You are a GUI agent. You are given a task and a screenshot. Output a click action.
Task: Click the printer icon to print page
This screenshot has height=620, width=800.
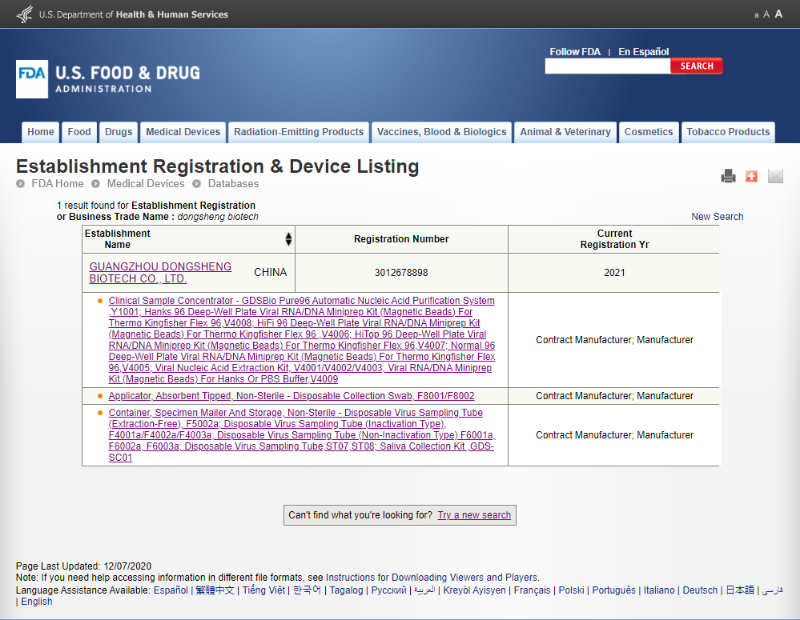tap(728, 176)
